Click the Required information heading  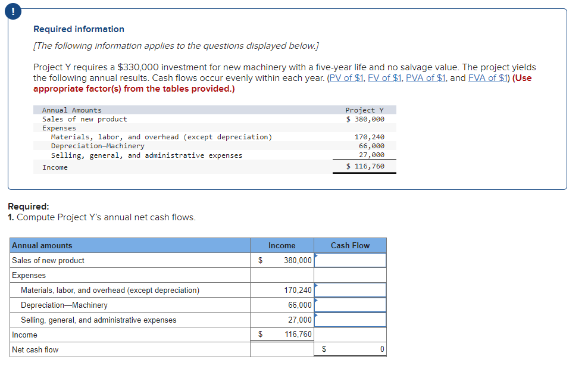(79, 29)
